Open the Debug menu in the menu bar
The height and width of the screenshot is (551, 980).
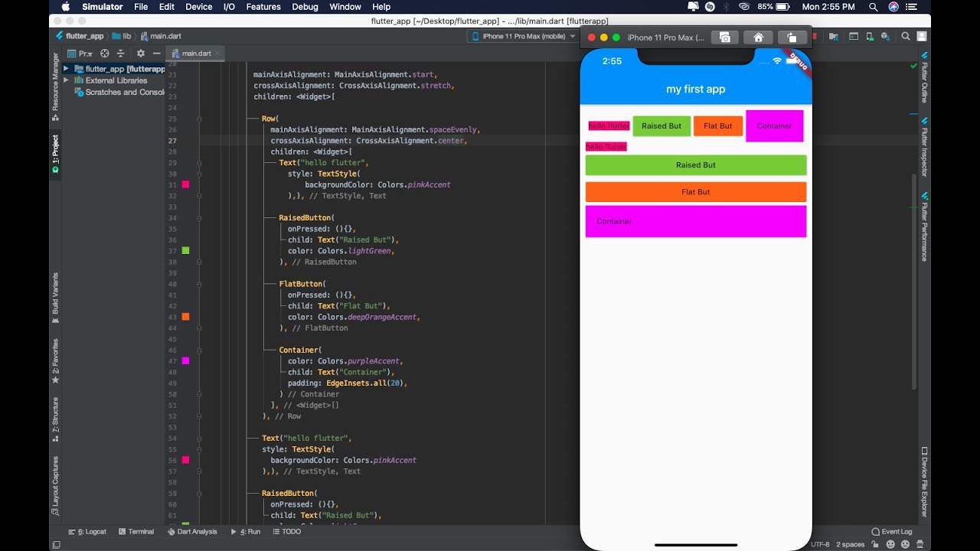[305, 7]
